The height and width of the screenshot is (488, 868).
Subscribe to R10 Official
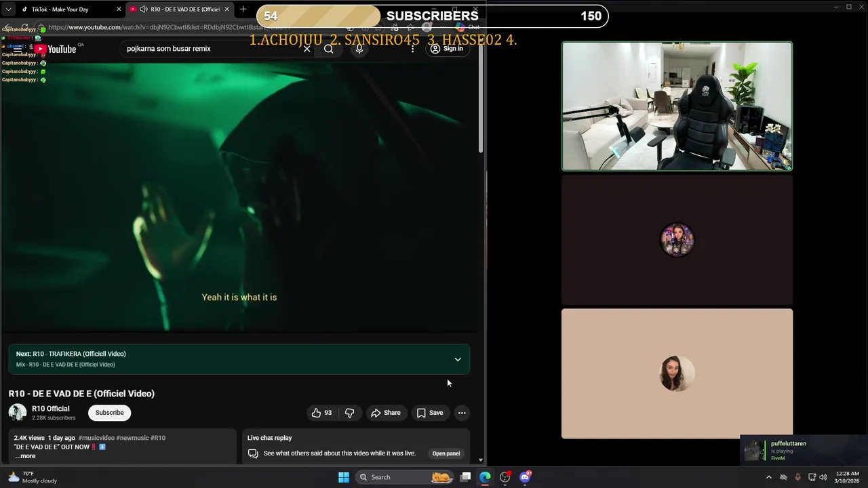tap(109, 413)
